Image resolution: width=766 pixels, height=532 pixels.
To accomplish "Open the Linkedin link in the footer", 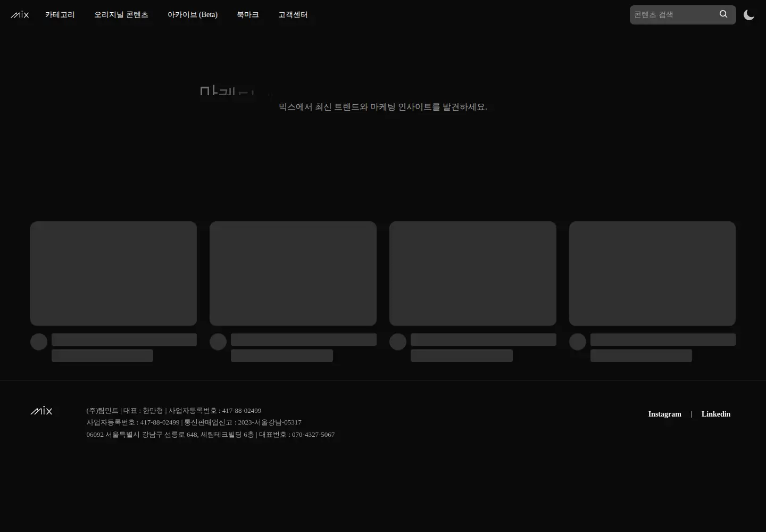I will [x=716, y=414].
